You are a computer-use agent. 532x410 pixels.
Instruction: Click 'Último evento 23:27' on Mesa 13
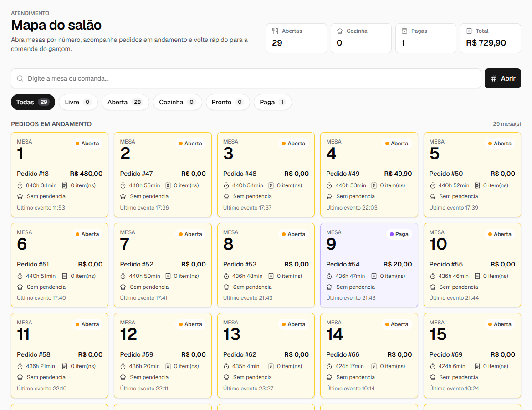[x=248, y=389]
